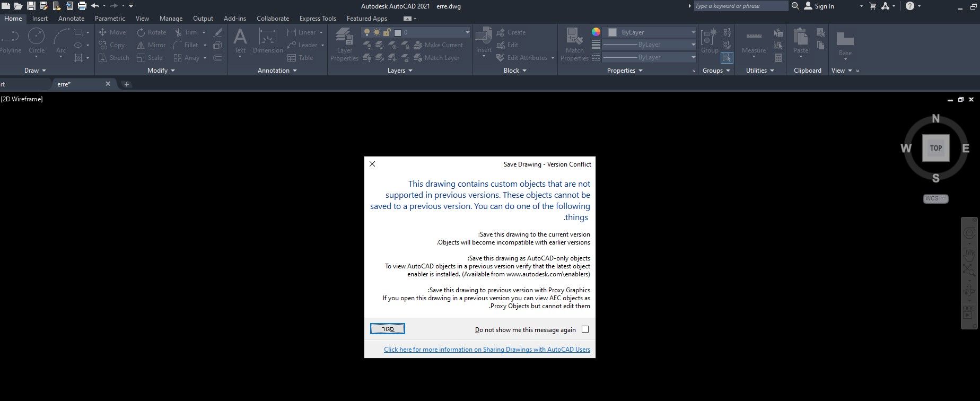Image resolution: width=980 pixels, height=401 pixels.
Task: Click TOP face on the ViewCube
Action: (936, 148)
